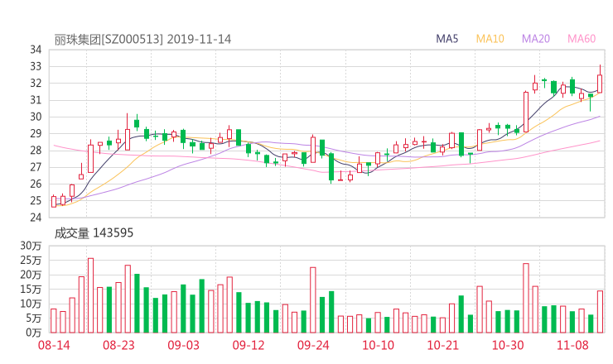Image resolution: width=613 pixels, height=364 pixels.
Task: Click the stock title 丽珠集团[SZ000513]
Action: 109,40
